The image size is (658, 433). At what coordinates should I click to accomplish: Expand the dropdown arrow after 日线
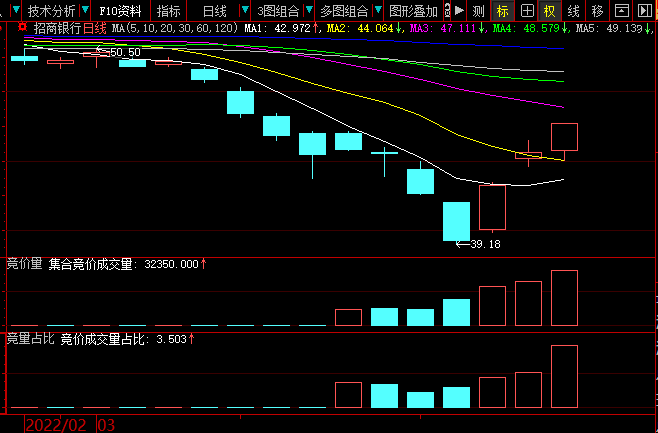pyautogui.click(x=245, y=11)
